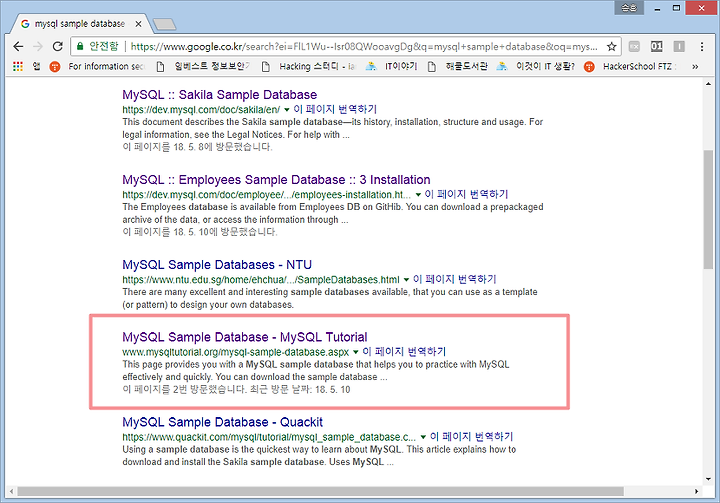Click the horizontal scroll left arrow
720x503 pixels.
[x=11, y=491]
